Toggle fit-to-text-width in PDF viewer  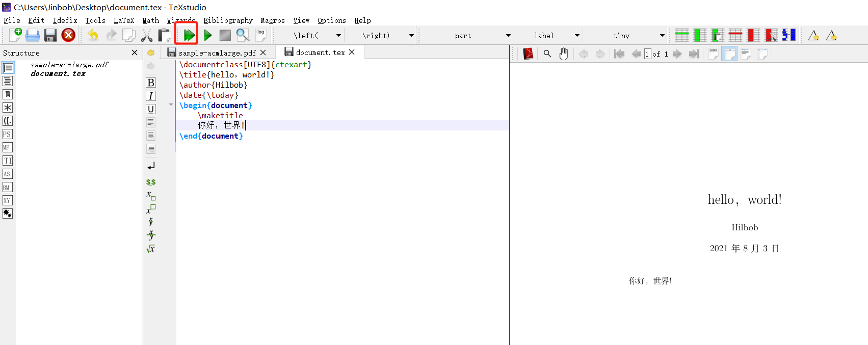point(746,54)
